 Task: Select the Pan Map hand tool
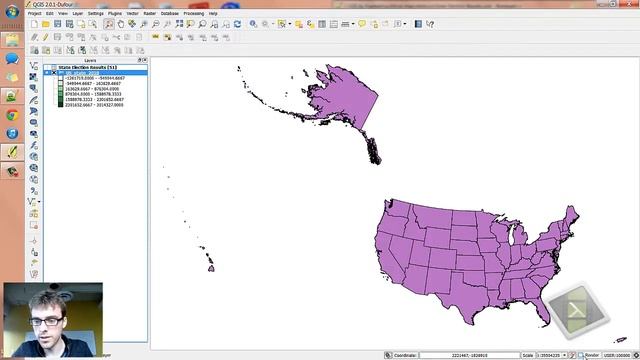click(121, 24)
